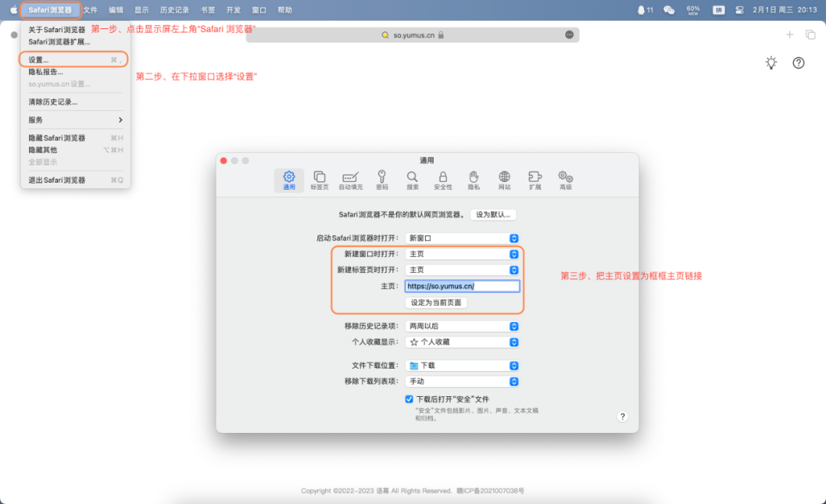The height and width of the screenshot is (504, 826).
Task: Open the 显示 menu
Action: point(141,10)
